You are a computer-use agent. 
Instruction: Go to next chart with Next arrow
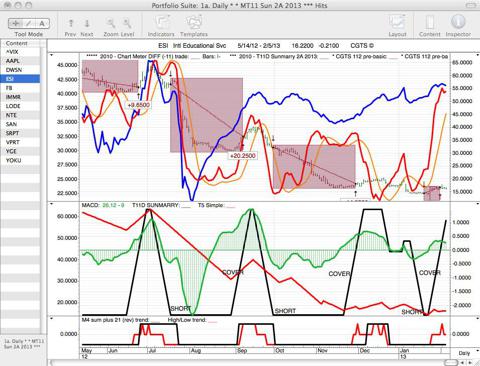(87, 23)
